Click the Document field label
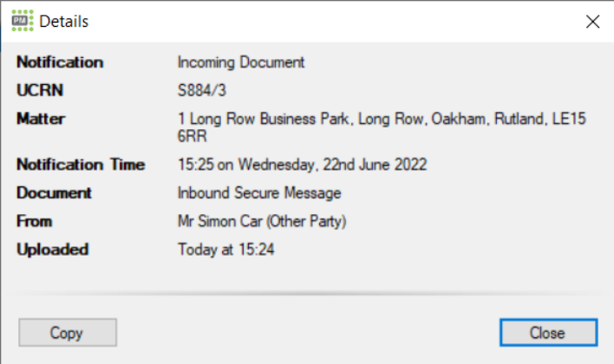This screenshot has height=364, width=614. [54, 193]
